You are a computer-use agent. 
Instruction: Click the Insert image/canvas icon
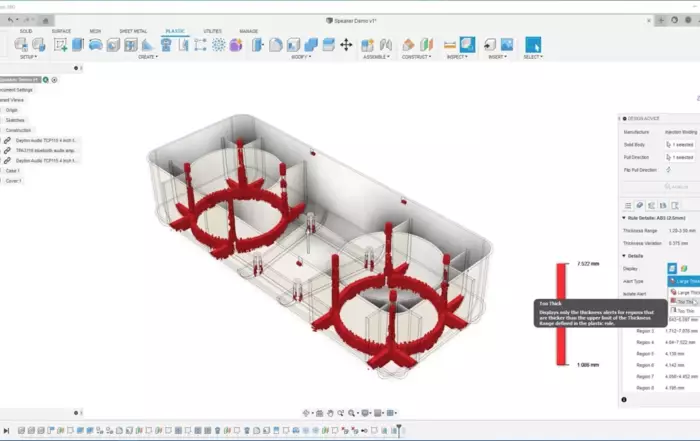point(507,45)
